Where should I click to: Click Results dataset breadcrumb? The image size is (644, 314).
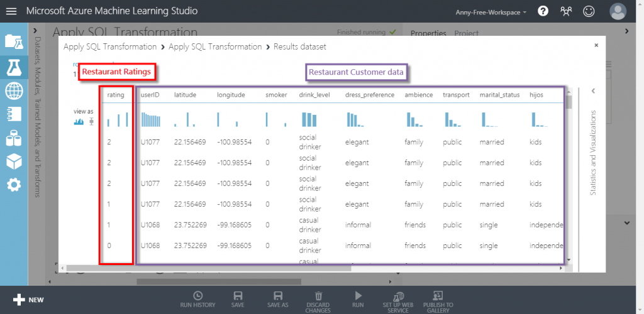pyautogui.click(x=300, y=46)
